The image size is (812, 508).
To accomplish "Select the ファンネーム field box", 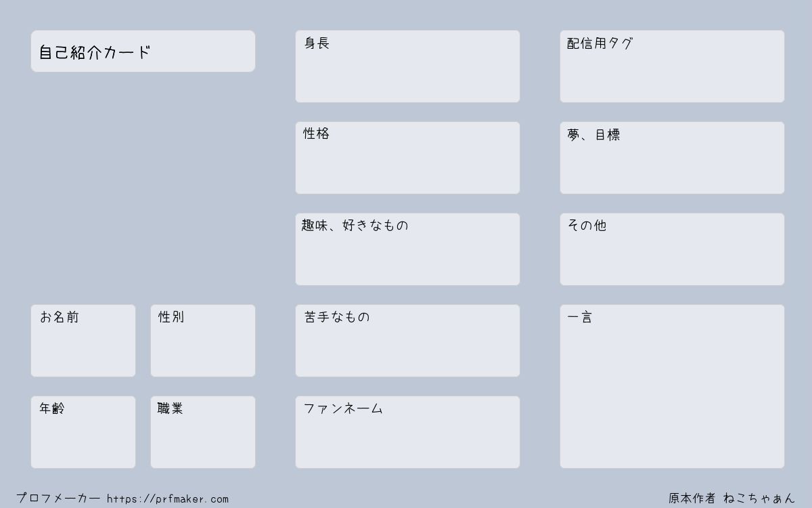I will click(x=407, y=432).
